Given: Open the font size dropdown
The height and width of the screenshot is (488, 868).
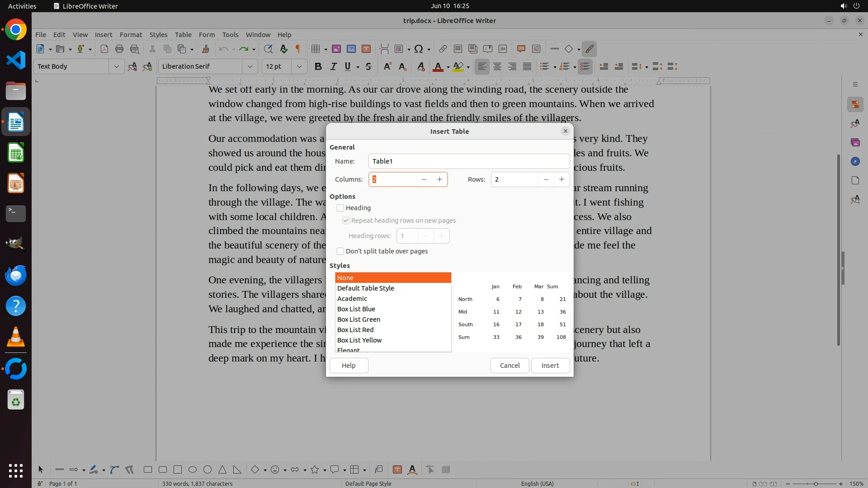Looking at the screenshot, I should [x=299, y=66].
